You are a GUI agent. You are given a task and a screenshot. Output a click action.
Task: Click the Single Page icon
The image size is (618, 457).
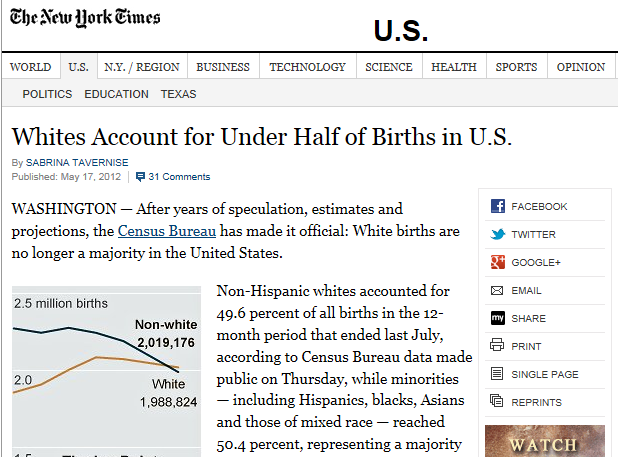tap(497, 374)
